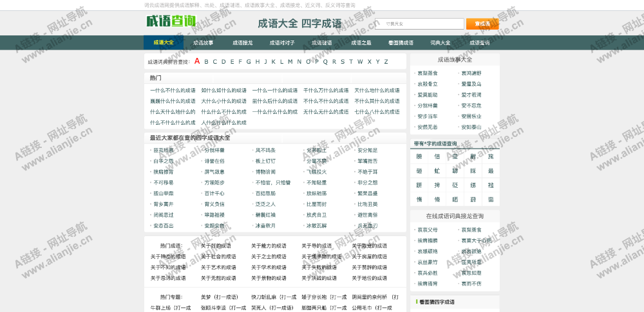Open the 成语谜语 navigation tab

tap(321, 42)
